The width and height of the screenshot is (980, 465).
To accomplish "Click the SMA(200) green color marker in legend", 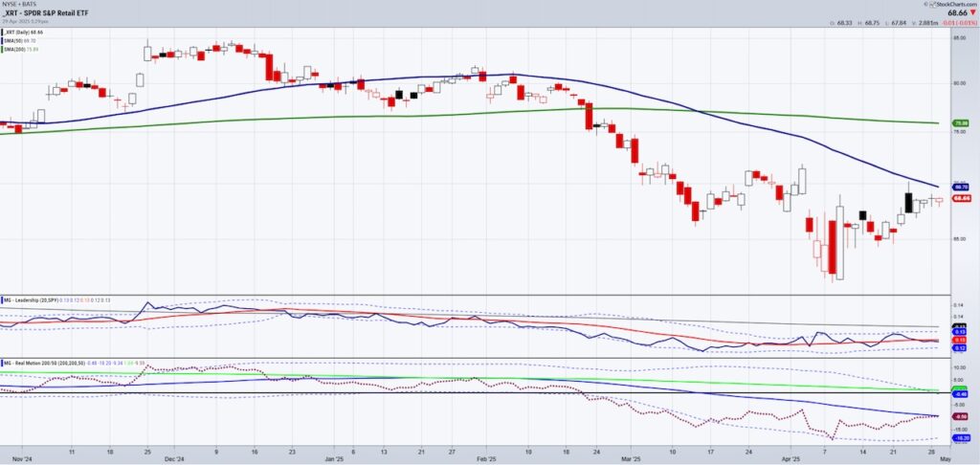I will [x=2, y=50].
